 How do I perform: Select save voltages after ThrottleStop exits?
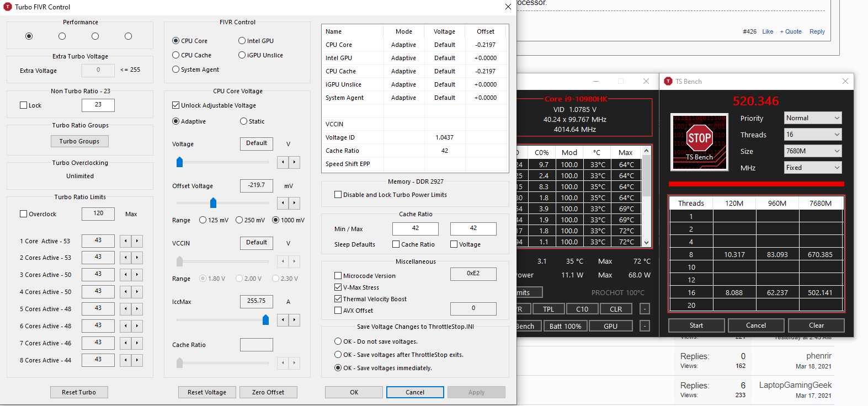[x=399, y=355]
